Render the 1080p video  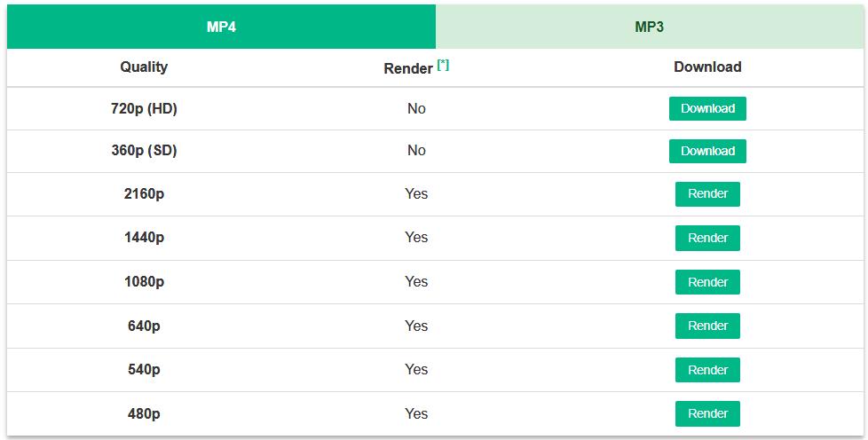point(707,282)
